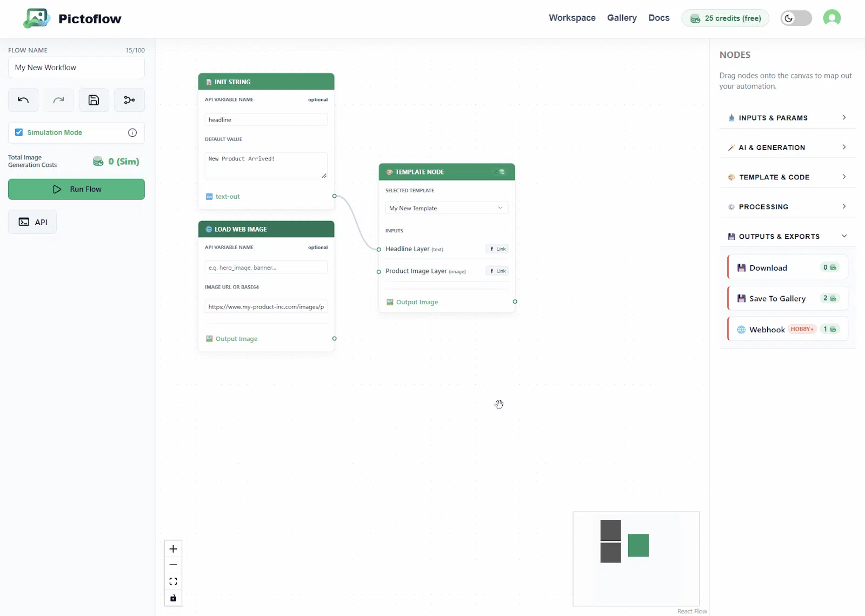865x616 pixels.
Task: Expand AI & Generation category
Action: (787, 148)
